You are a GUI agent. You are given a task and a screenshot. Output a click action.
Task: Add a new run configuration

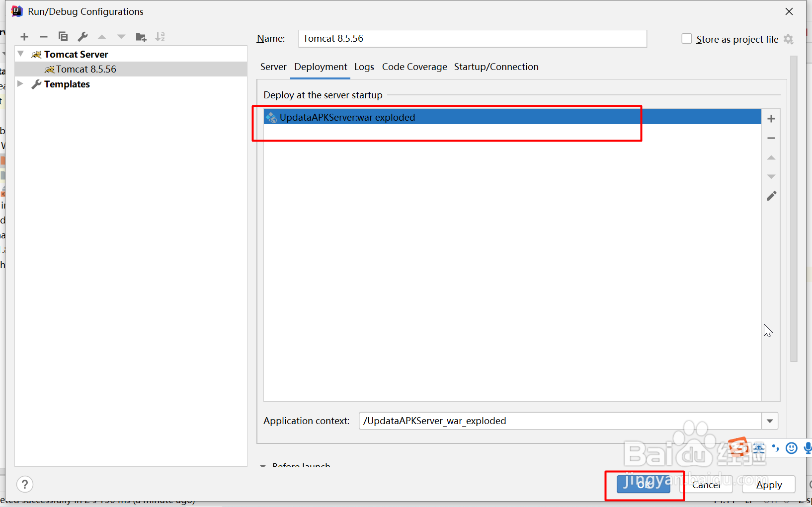(24, 36)
